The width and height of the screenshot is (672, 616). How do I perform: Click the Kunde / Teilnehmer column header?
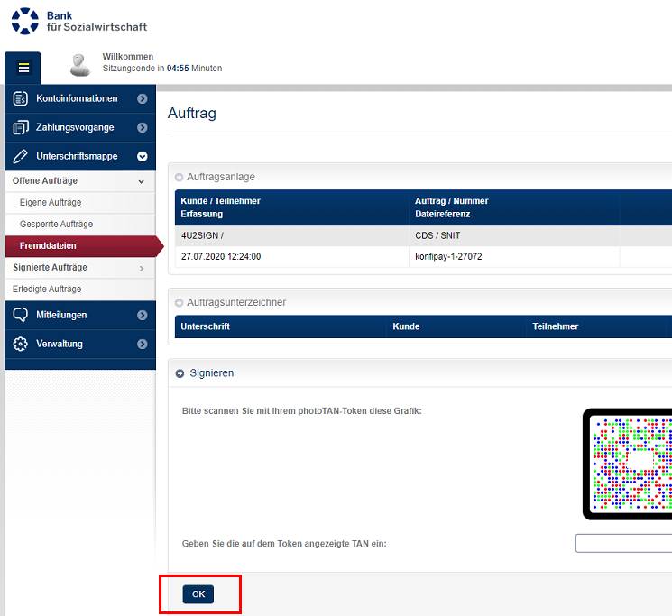tap(220, 201)
